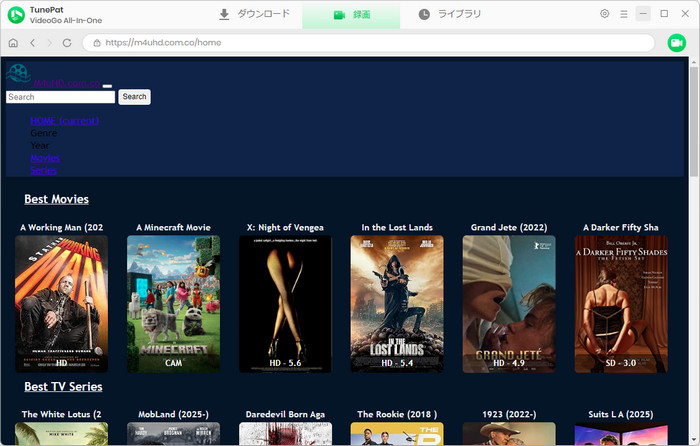Click the TunePat app logo icon

(17, 15)
